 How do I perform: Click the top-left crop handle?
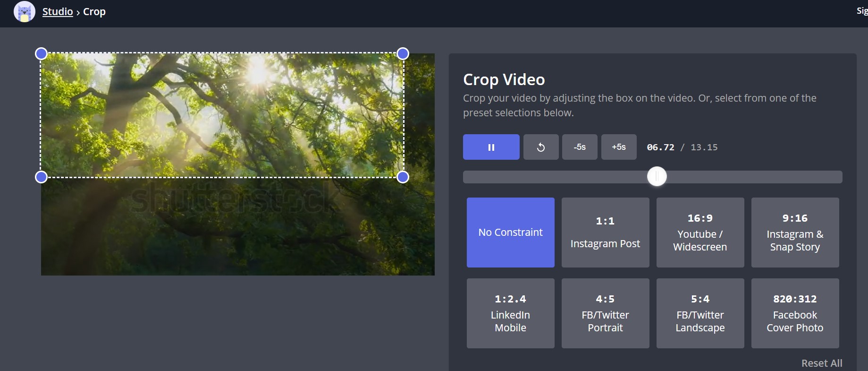pos(42,54)
